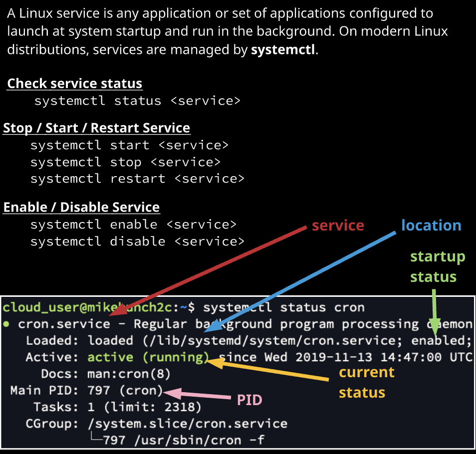Click the blue 'location' annotation label
Viewport: 476px width, 454px height.
[x=431, y=226]
